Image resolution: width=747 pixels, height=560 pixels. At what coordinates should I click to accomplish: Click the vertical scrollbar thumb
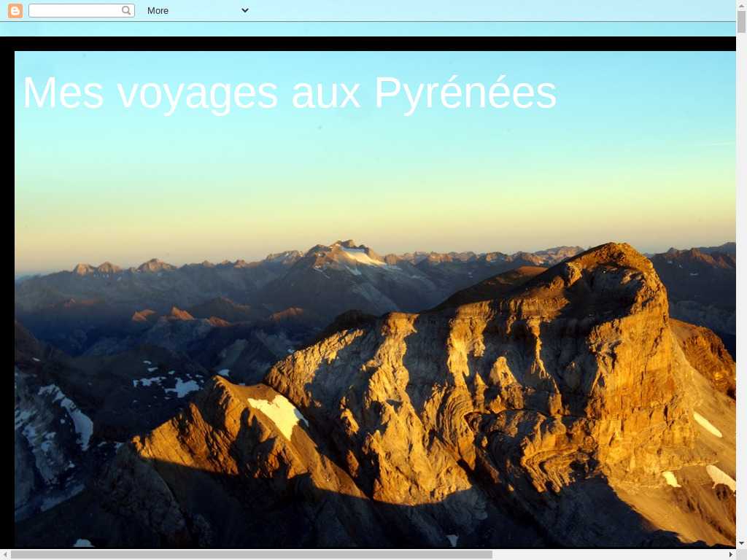pyautogui.click(x=741, y=22)
